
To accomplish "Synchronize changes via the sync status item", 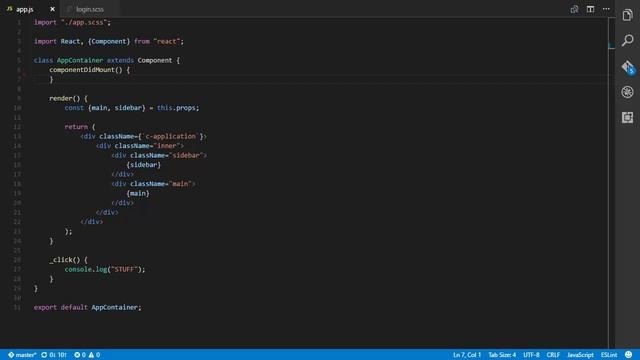I will [53, 355].
